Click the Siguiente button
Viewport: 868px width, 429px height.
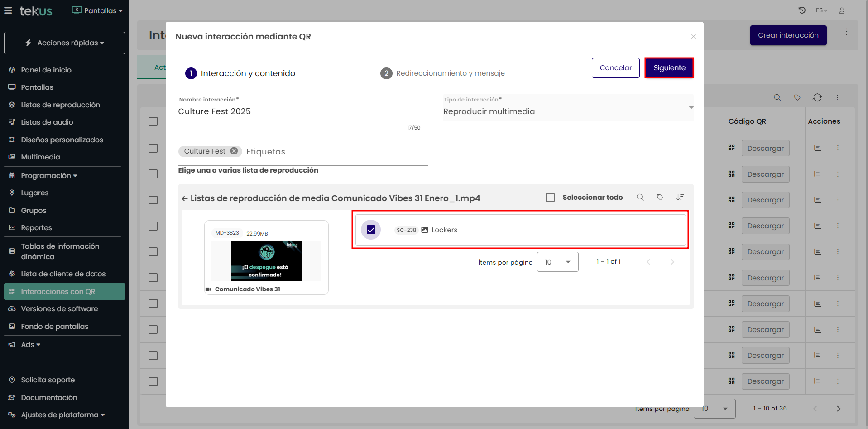[669, 68]
